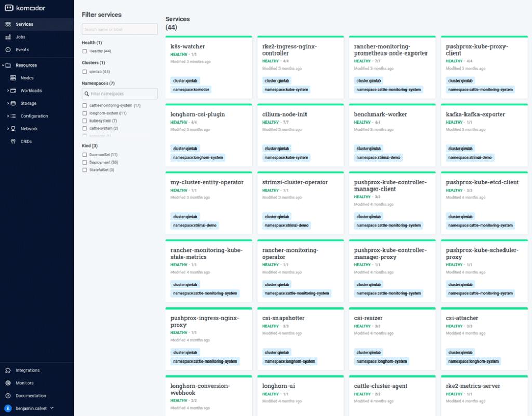
Task: Go to Services in sidebar
Action: click(37, 24)
